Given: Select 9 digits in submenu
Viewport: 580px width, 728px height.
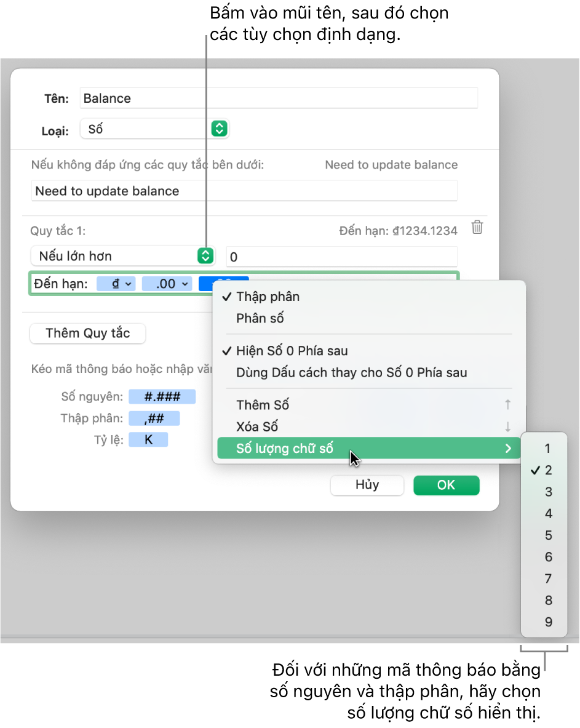Looking at the screenshot, I should point(544,622).
